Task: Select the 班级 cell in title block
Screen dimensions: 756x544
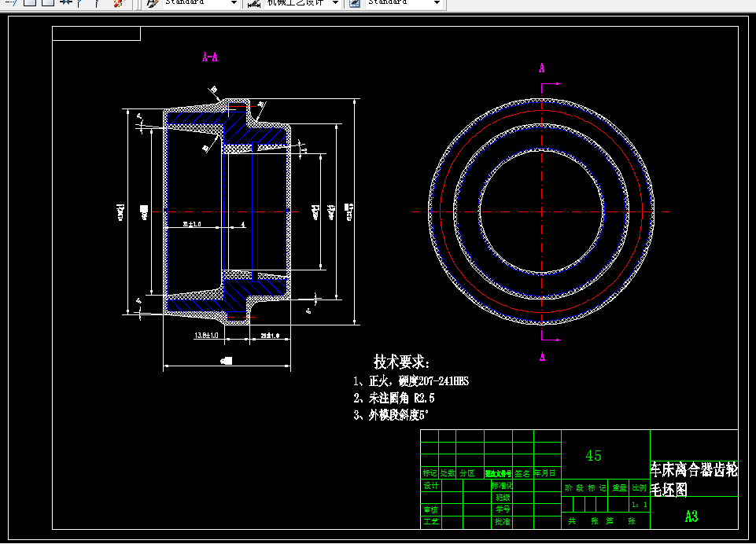Action: [x=503, y=498]
